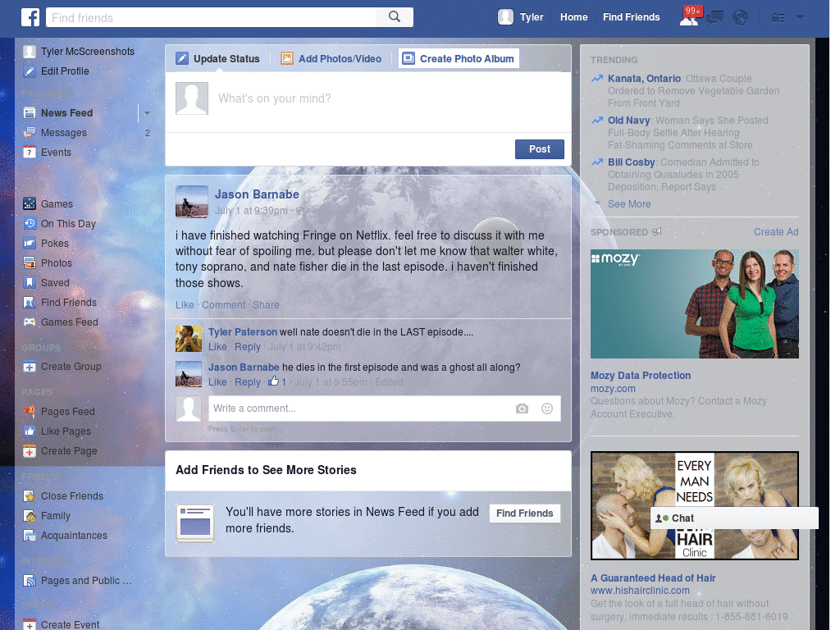Click the Family list icon

pos(30,516)
